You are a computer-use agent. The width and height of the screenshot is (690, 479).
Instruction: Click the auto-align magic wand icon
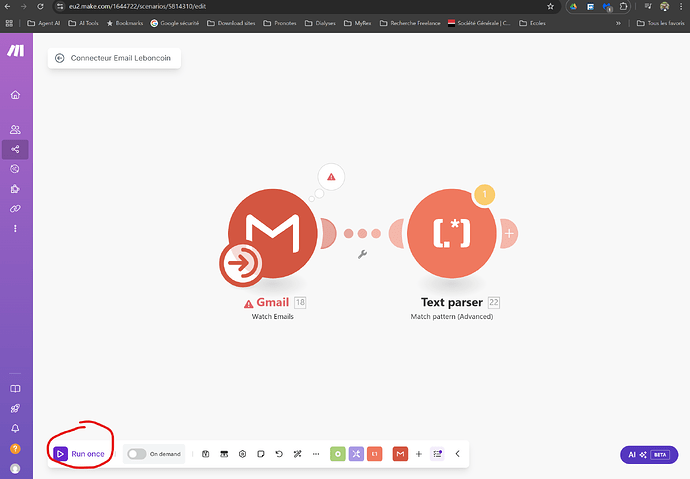[x=297, y=454]
